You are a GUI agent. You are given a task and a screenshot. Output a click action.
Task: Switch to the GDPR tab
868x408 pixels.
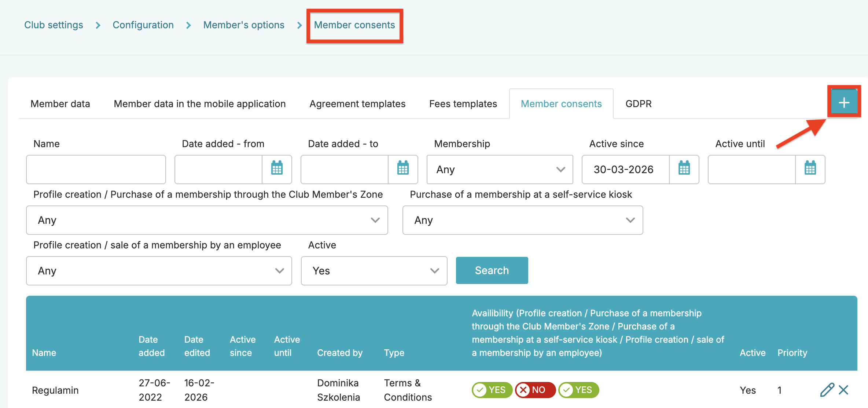638,104
